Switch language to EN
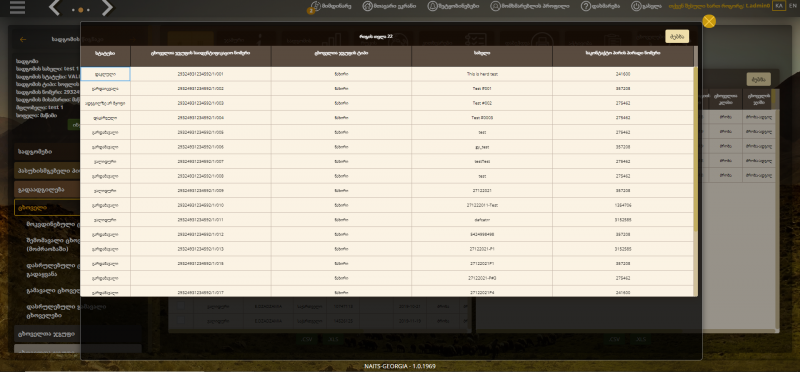Image resolution: width=800 pixels, height=372 pixels. tap(792, 6)
